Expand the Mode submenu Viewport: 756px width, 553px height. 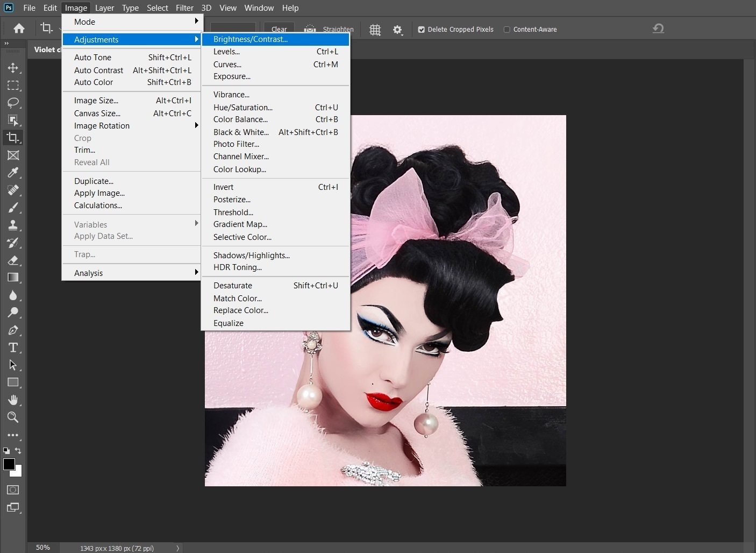[131, 22]
